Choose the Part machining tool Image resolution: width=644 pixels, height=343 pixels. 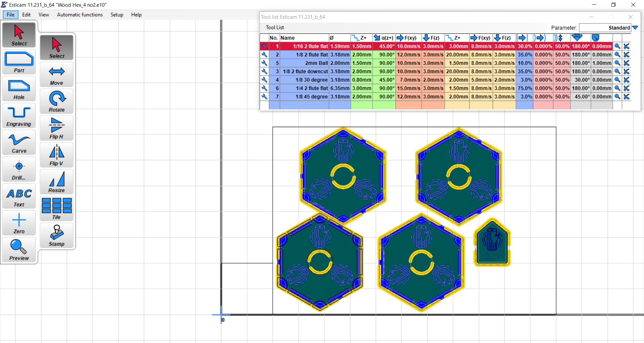pos(19,62)
